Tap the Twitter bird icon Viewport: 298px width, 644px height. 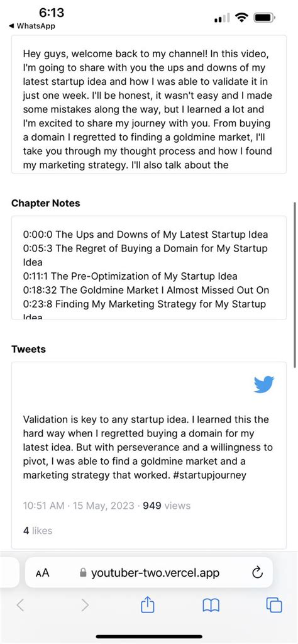coord(264,385)
